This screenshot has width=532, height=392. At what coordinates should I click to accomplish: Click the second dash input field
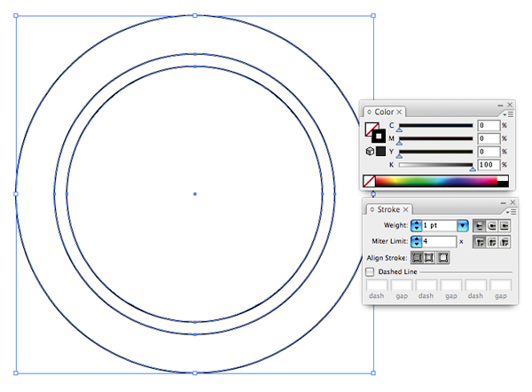click(426, 285)
